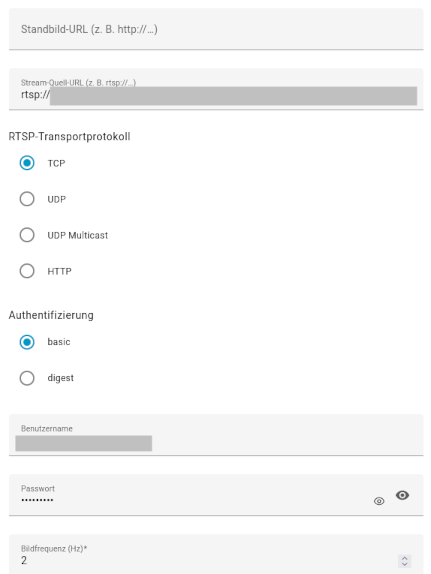The image size is (431, 574).
Task: Click the Authentifizierung section heading
Action: (x=51, y=315)
